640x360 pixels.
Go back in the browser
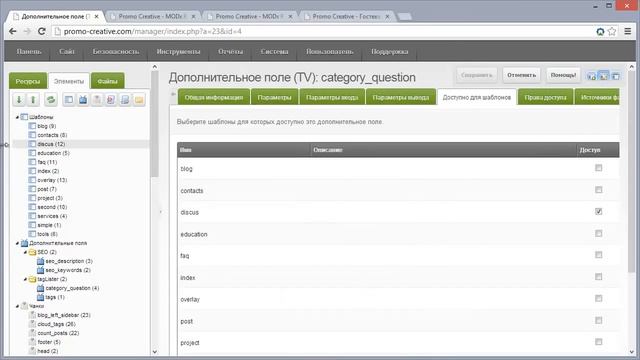click(13, 31)
